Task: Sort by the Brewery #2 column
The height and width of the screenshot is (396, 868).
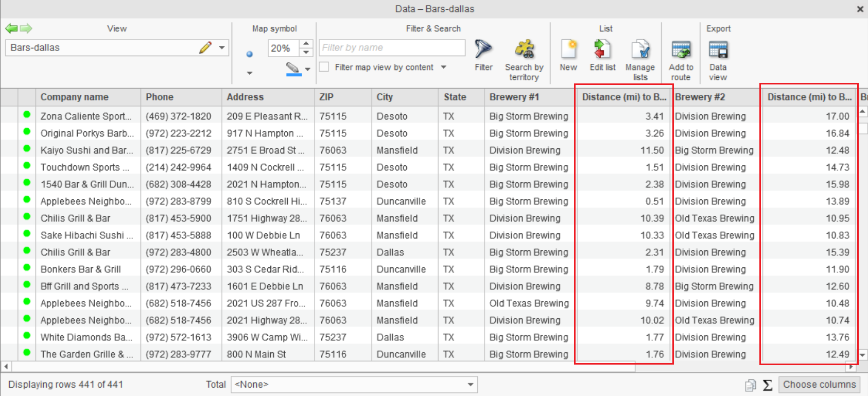Action: click(x=716, y=97)
